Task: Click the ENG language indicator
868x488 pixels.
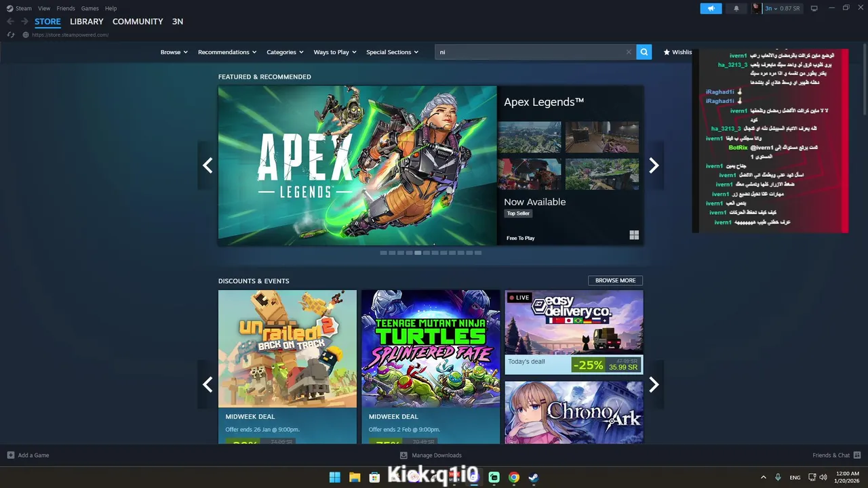Action: (x=795, y=478)
